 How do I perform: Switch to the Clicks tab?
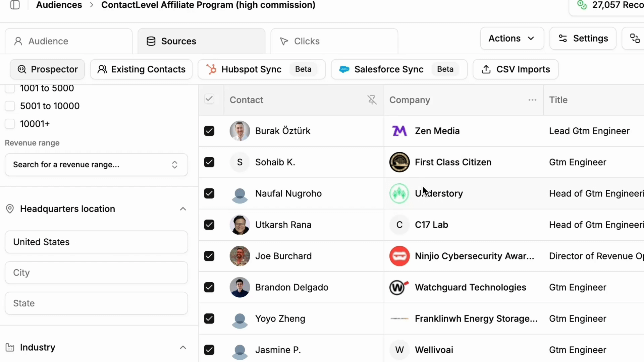pos(334,41)
